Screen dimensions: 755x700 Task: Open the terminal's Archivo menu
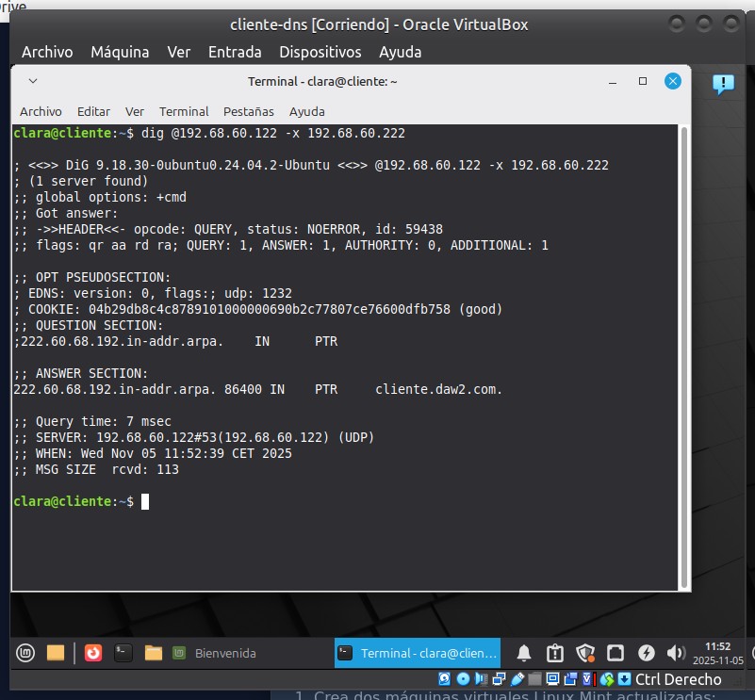[41, 111]
